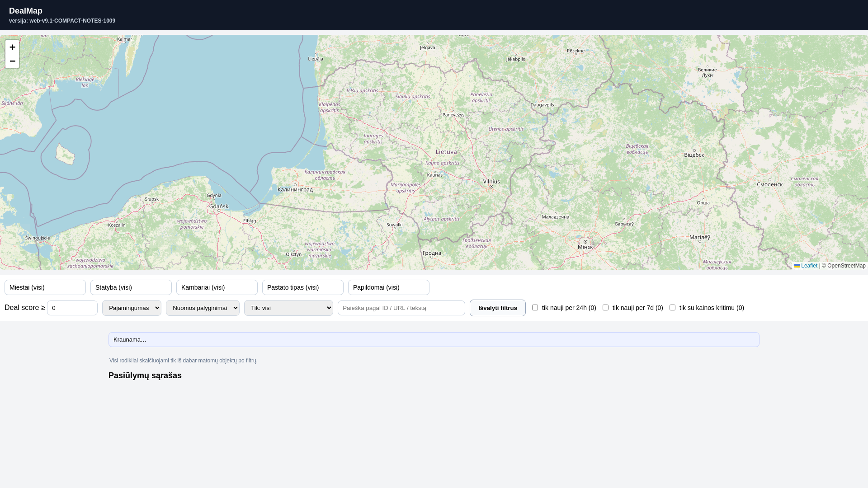Click the Deal score number field

(72, 308)
